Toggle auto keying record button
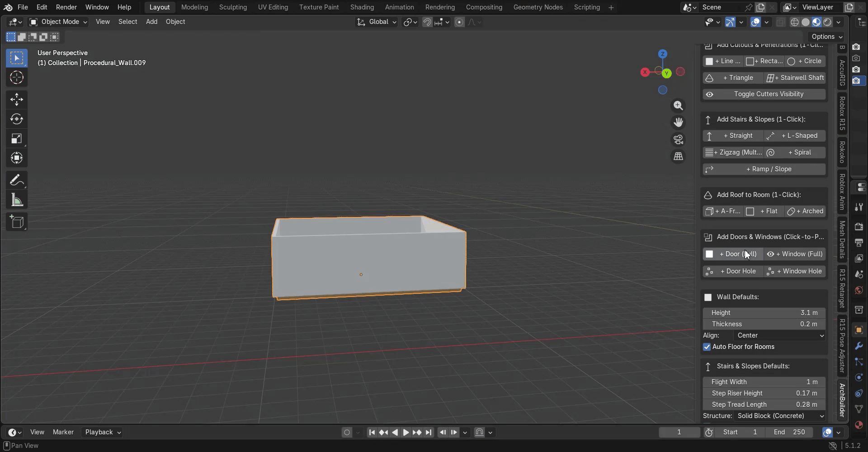Image resolution: width=868 pixels, height=452 pixels. (x=347, y=433)
